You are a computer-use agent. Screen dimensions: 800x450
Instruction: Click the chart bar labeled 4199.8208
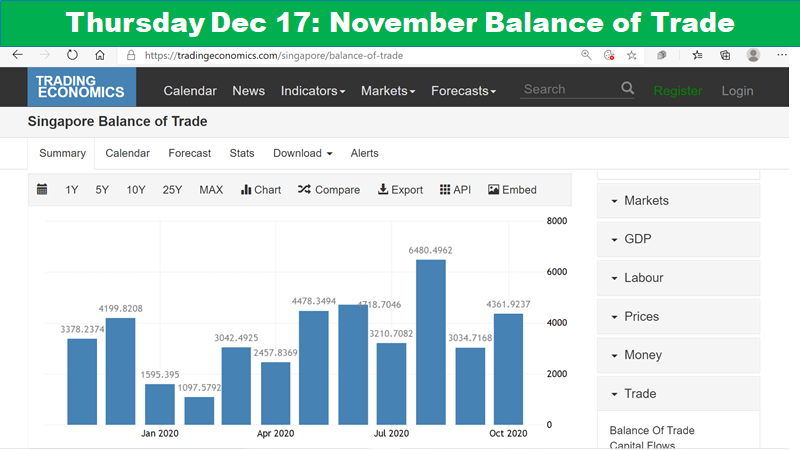(x=120, y=371)
